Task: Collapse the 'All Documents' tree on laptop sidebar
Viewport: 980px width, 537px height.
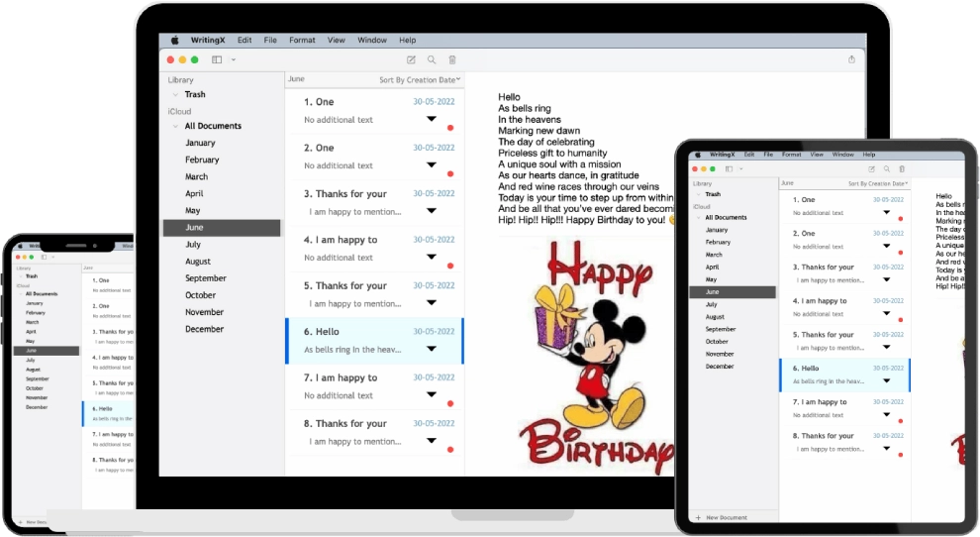Action: [x=174, y=127]
